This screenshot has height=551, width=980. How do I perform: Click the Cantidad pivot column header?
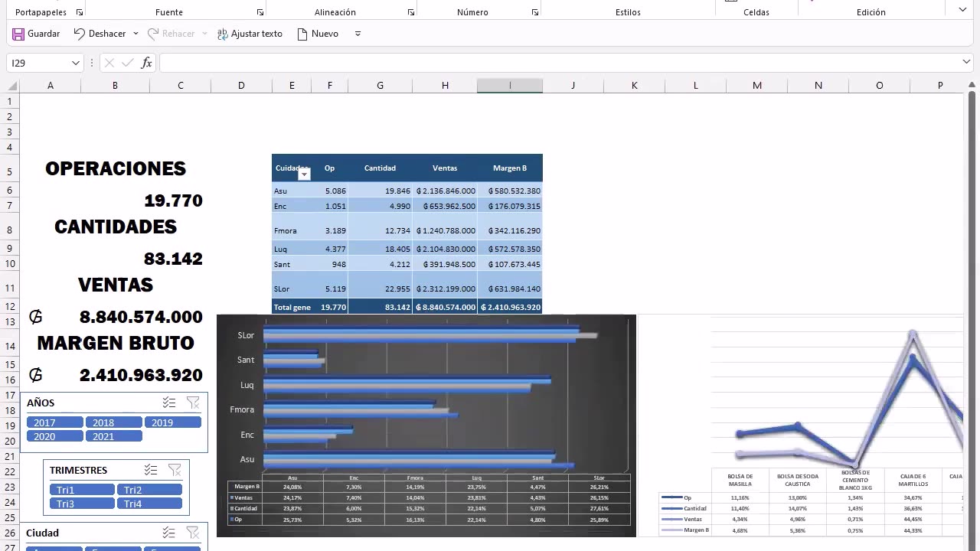coord(380,168)
